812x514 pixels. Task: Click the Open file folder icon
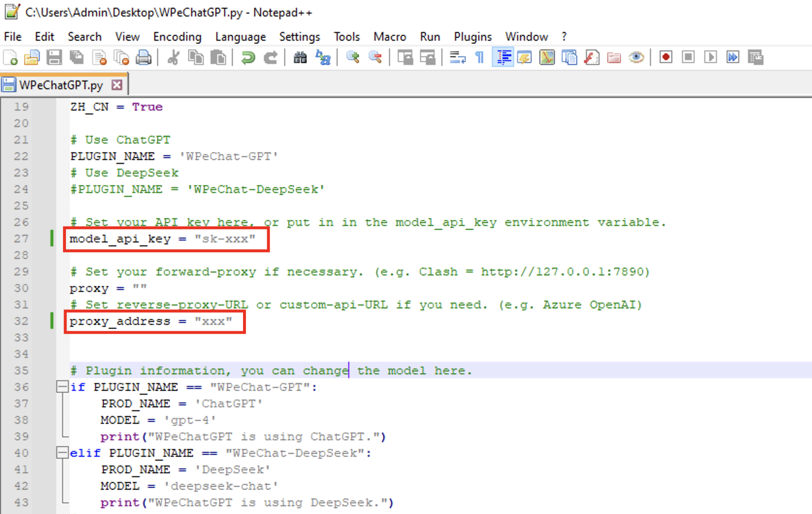32,57
